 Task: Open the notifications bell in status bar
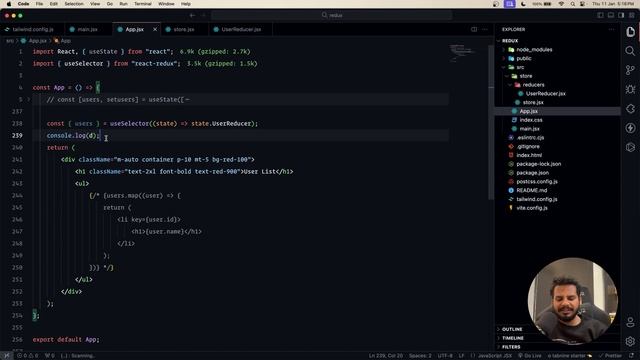[x=631, y=356]
